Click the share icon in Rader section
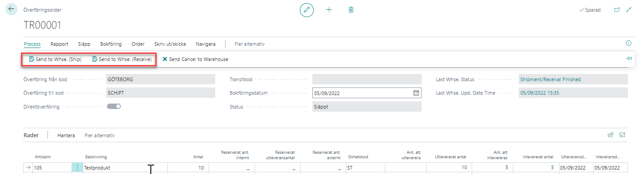 click(610, 135)
